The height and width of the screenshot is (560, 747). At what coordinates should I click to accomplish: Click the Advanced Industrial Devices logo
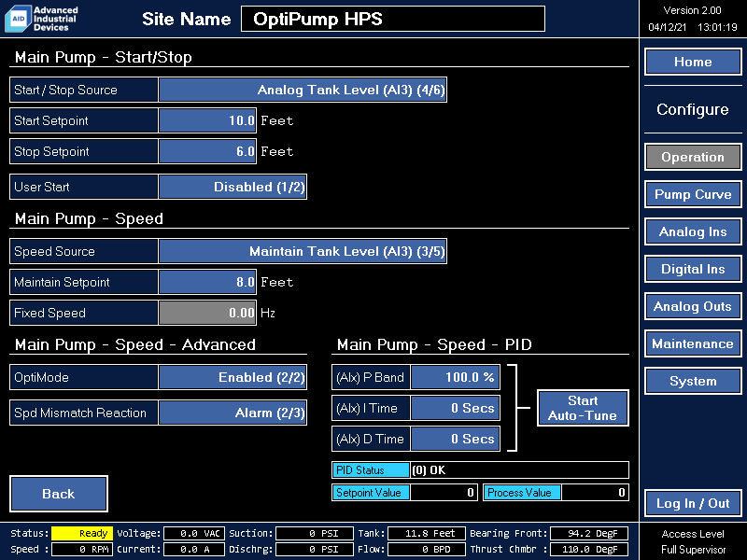[x=41, y=19]
